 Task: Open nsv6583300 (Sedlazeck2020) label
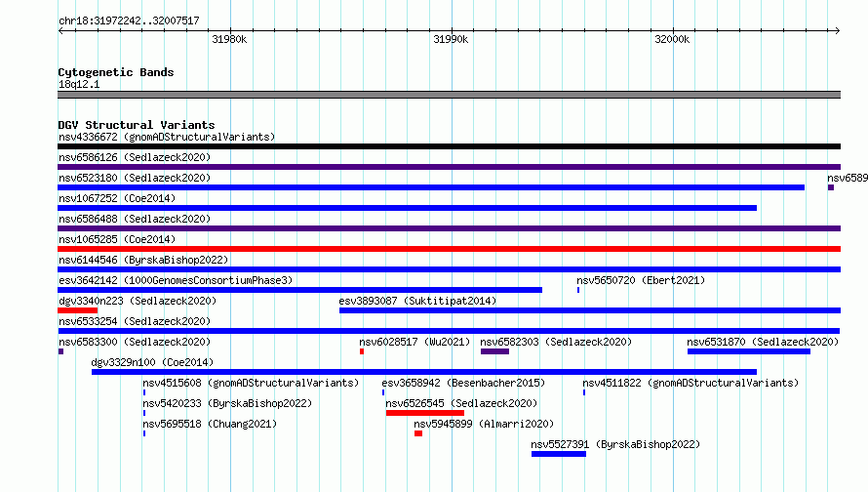(x=135, y=342)
